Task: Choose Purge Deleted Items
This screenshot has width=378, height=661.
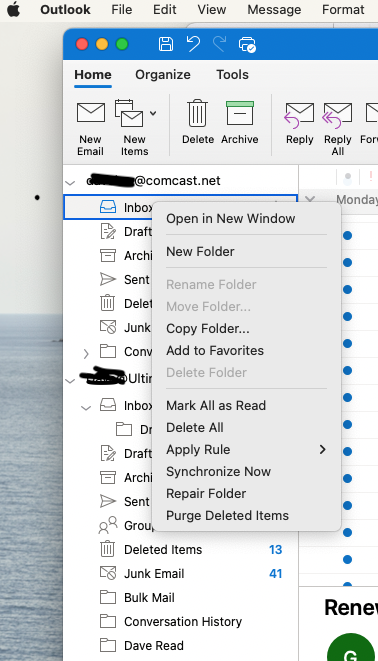Action: (227, 515)
